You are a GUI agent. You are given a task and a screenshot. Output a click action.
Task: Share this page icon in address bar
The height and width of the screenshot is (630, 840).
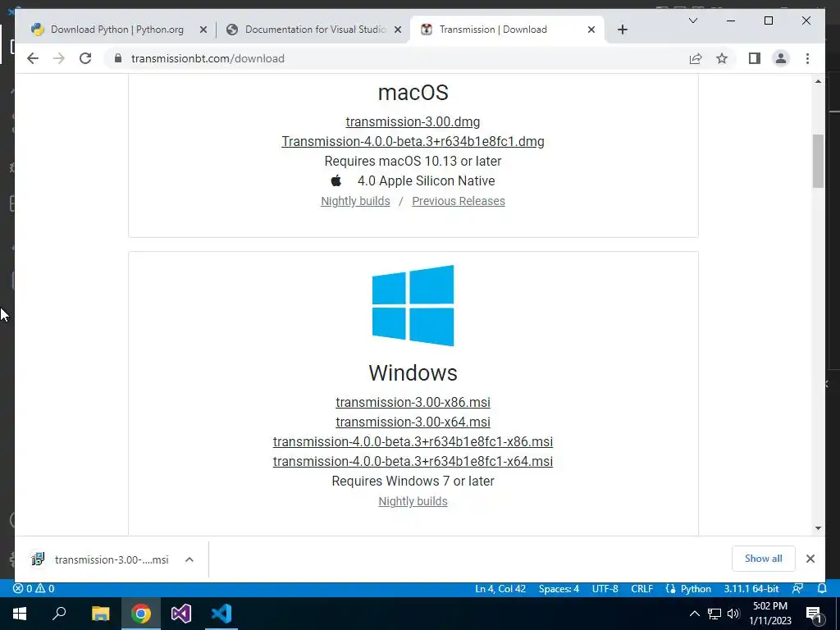click(696, 58)
